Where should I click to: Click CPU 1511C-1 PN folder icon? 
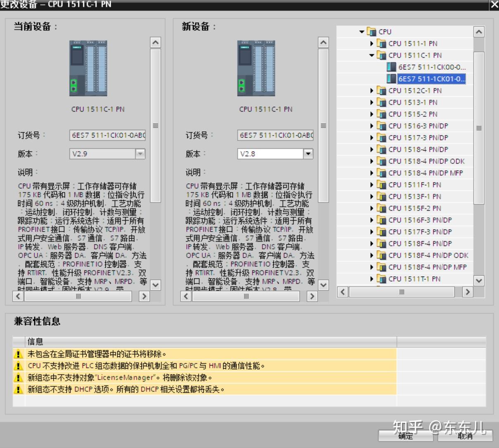coord(381,55)
